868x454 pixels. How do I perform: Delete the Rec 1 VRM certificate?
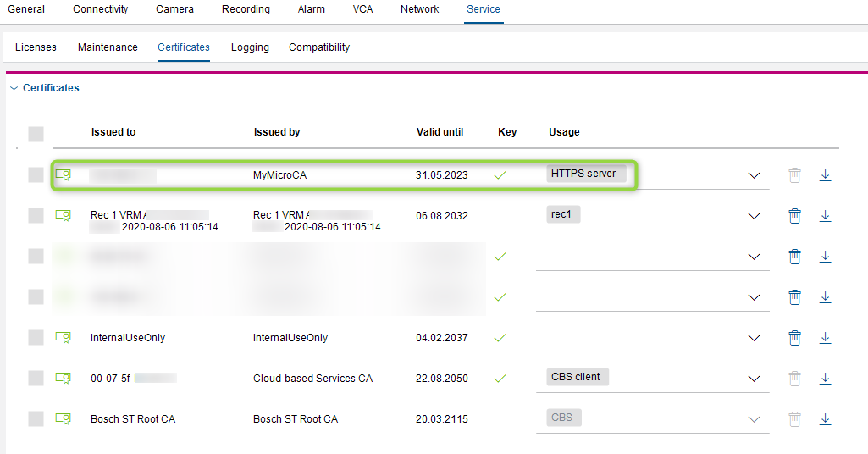(x=794, y=216)
